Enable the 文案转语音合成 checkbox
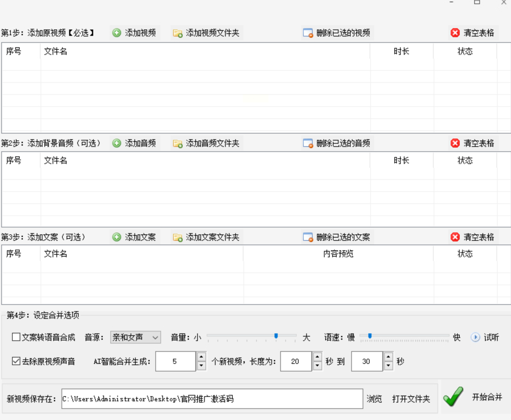This screenshot has height=420, width=511. pos(16,337)
